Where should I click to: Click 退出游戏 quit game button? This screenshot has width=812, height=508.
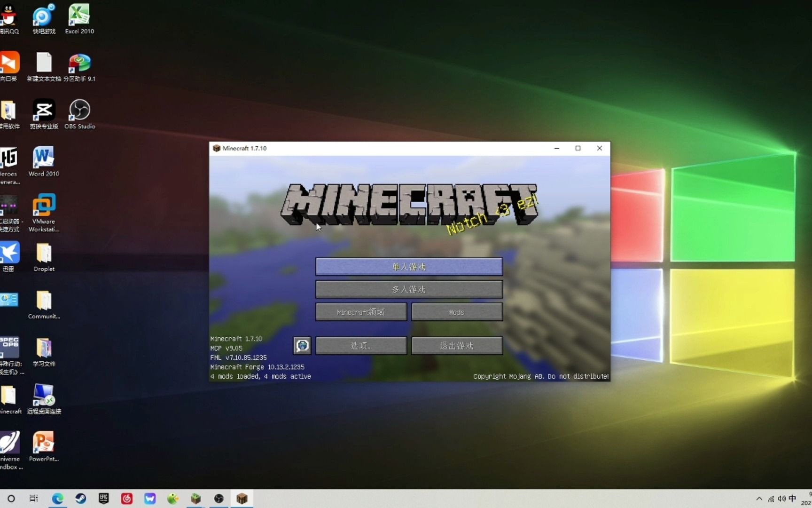click(x=457, y=346)
